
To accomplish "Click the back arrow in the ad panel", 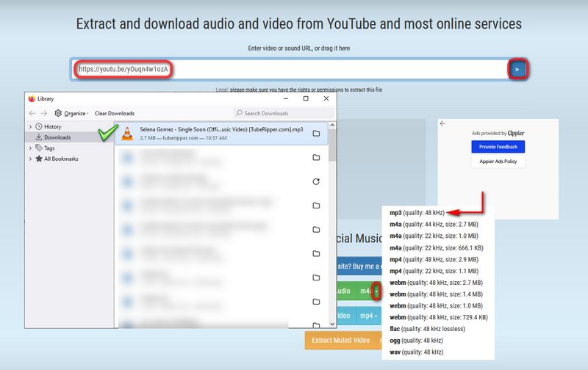I will 442,123.
